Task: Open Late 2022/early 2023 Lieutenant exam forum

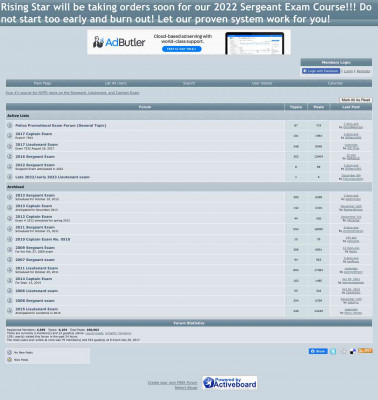Action: 52,177
